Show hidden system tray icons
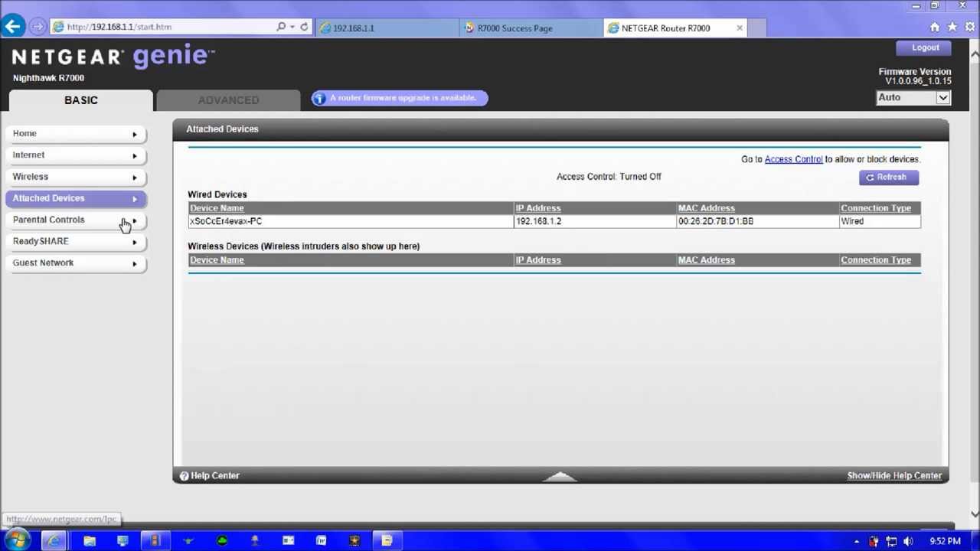The width and height of the screenshot is (980, 551). [x=857, y=542]
